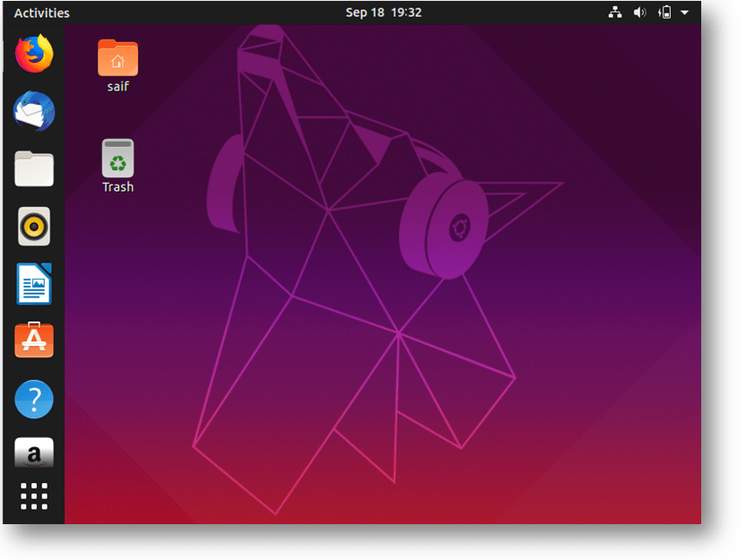This screenshot has width=755, height=560.
Task: Click the Trash label text
Action: (x=118, y=186)
